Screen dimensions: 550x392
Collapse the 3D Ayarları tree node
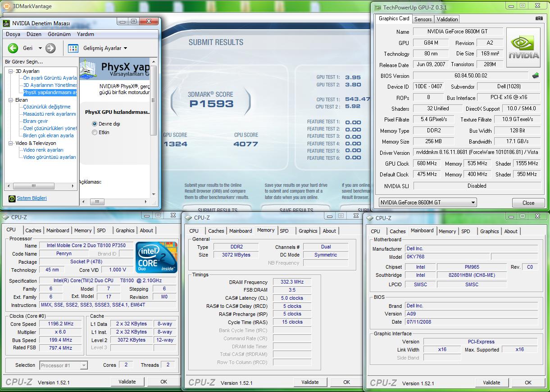coord(11,71)
